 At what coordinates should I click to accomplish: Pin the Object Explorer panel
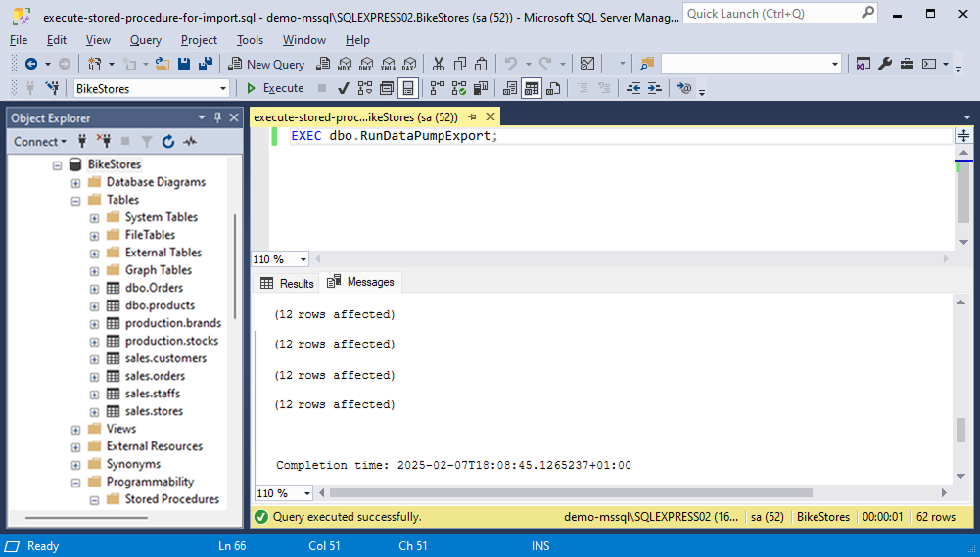tap(217, 117)
